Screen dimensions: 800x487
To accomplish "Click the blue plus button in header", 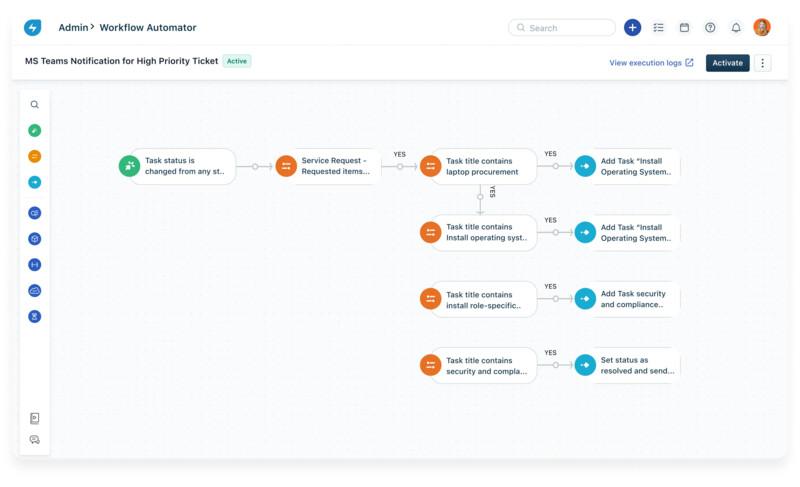I will click(632, 28).
